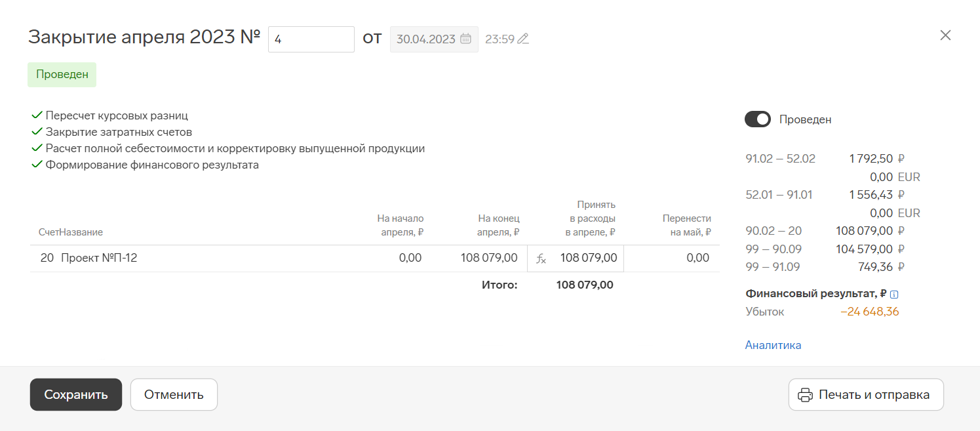Click the printer icon on Печать и отправка
The image size is (980, 431).
point(805,395)
